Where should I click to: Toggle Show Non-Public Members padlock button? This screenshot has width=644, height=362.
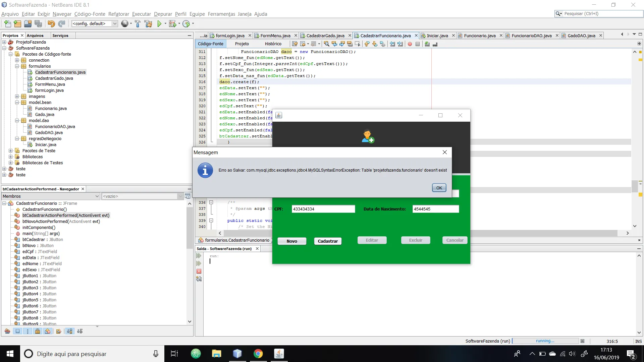[38, 331]
